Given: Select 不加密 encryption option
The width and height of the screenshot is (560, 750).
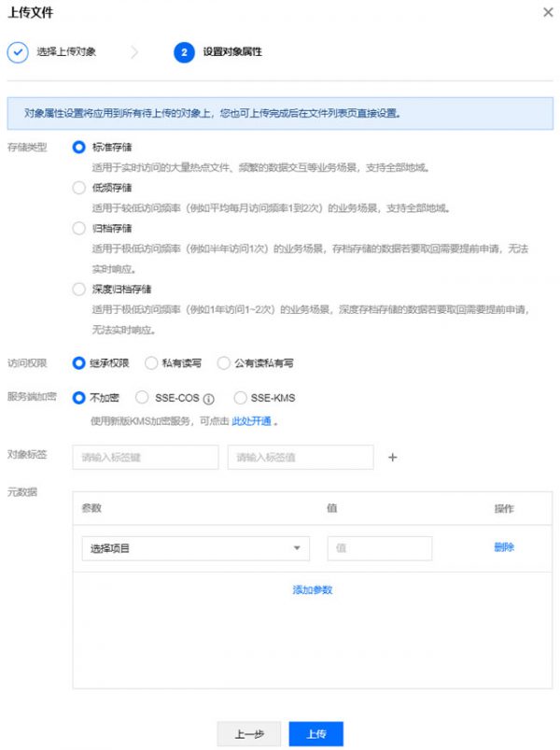Looking at the screenshot, I should [x=78, y=397].
